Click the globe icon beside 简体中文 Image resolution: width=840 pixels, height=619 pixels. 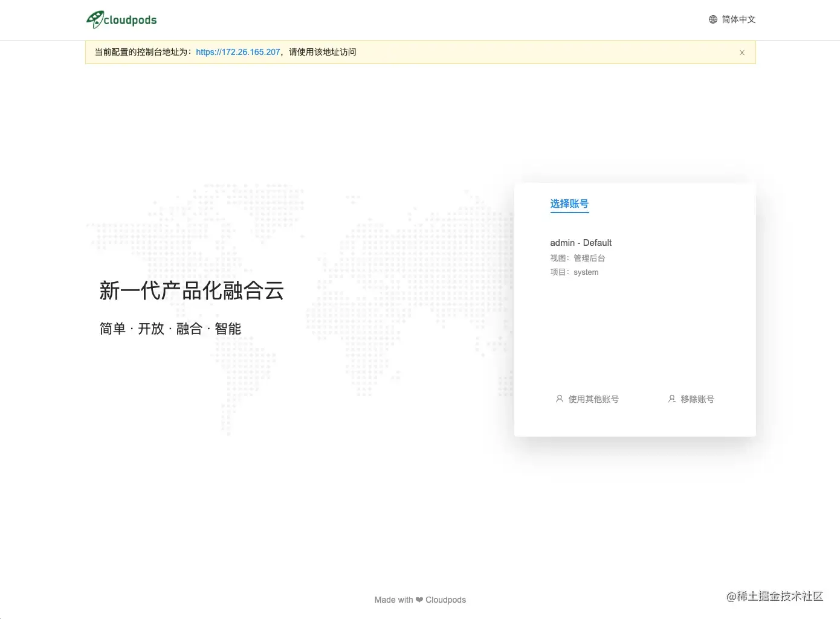pos(713,19)
